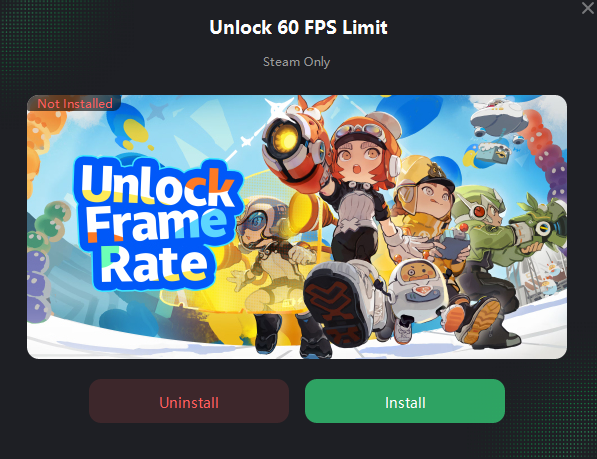The image size is (597, 459).
Task: Click the Unlock 60 FPS Limit heading
Action: tap(298, 27)
